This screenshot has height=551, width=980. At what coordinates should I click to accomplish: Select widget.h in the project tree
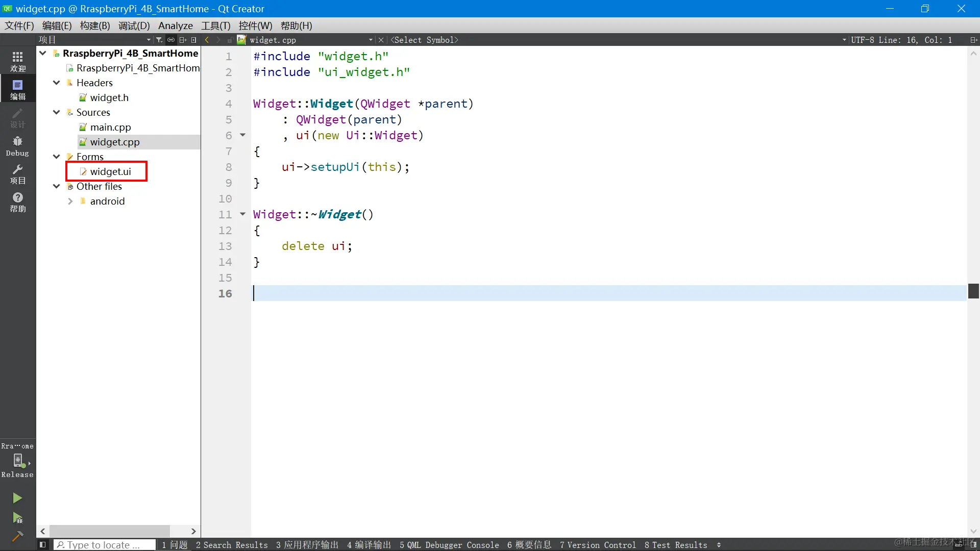109,97
